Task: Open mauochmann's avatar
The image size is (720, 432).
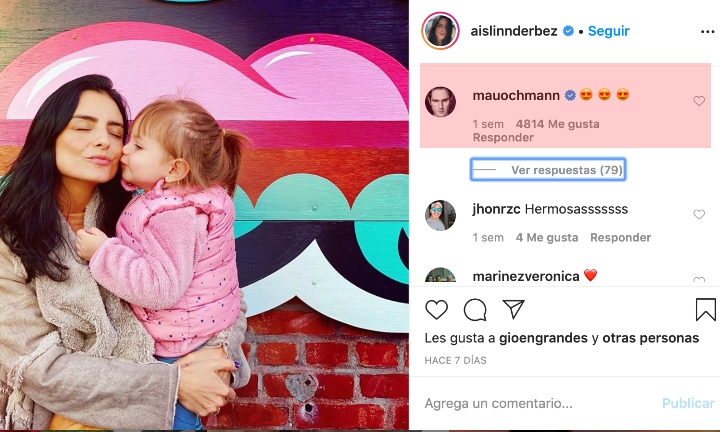Action: (440, 101)
